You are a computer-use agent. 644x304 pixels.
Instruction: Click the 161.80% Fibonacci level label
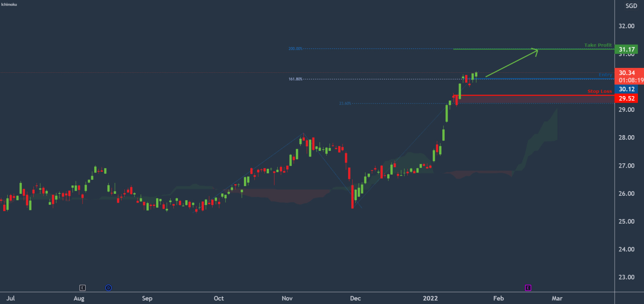[295, 79]
